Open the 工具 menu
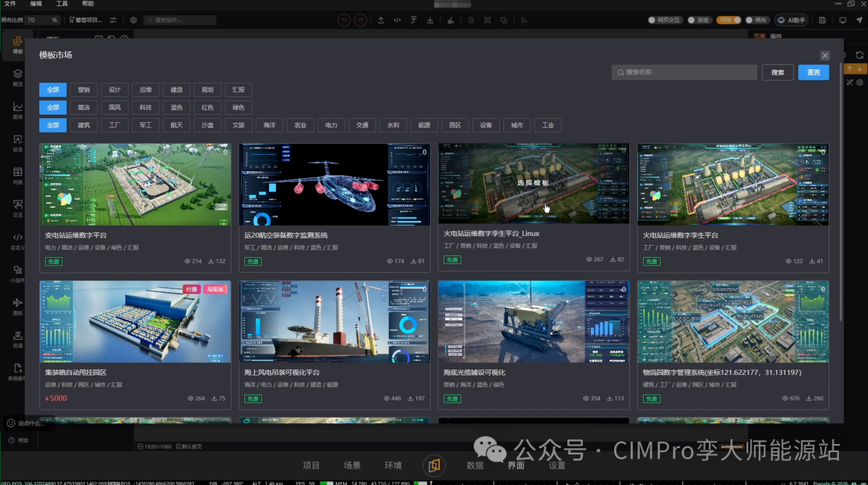868x485 pixels. click(x=62, y=4)
